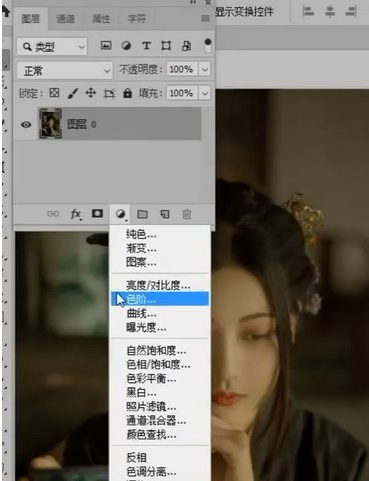Image resolution: width=369 pixels, height=481 pixels.
Task: Filter layers by shape layer icon
Action: click(x=166, y=46)
